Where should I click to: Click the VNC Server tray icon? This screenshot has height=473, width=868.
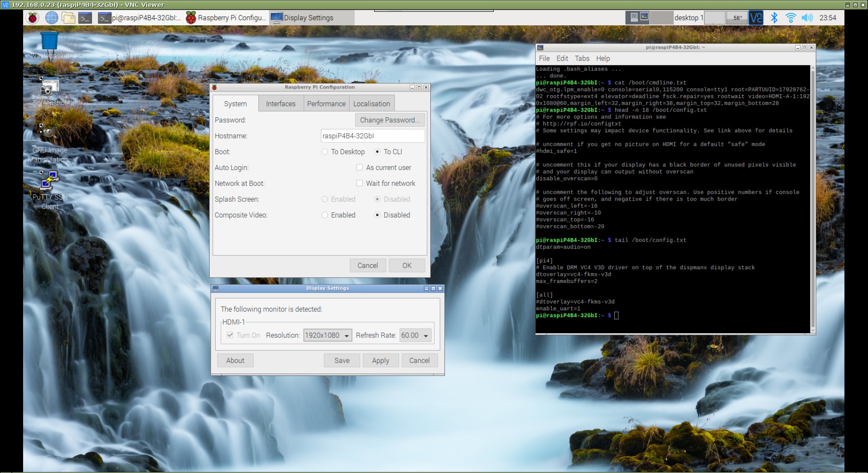[x=756, y=18]
